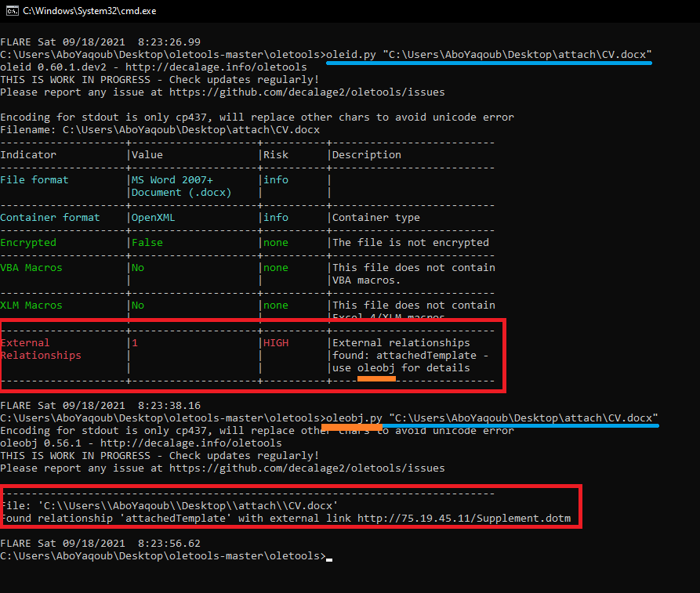Viewport: 700px width, 593px height.
Task: Click the XLM Macros indicator row
Action: point(31,305)
